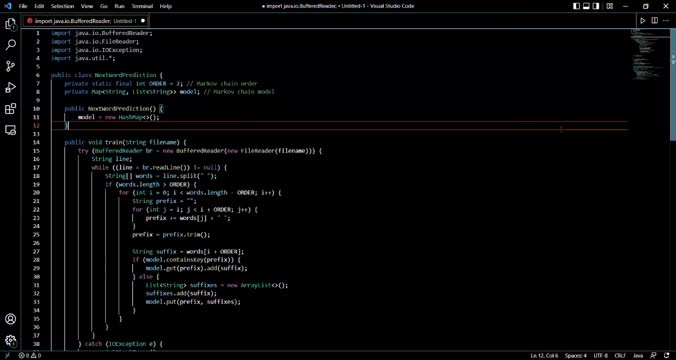Select the UTF-8 encoding indicator
The width and height of the screenshot is (676, 360).
[x=600, y=356]
